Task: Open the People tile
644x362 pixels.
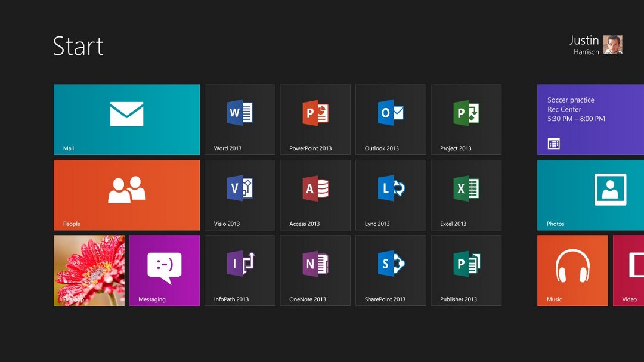Action: [126, 195]
